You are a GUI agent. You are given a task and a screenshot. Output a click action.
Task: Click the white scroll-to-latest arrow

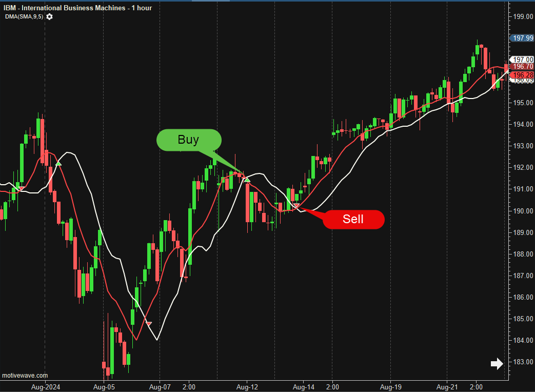tap(497, 364)
